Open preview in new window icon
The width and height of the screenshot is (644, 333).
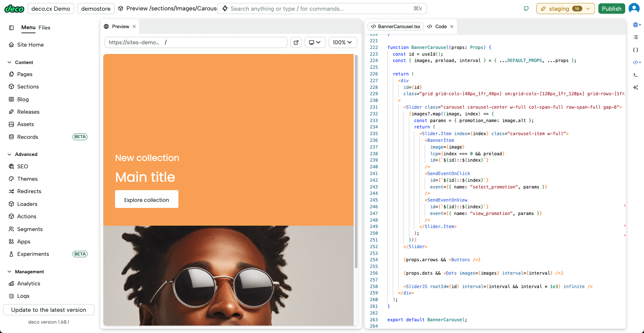[296, 42]
